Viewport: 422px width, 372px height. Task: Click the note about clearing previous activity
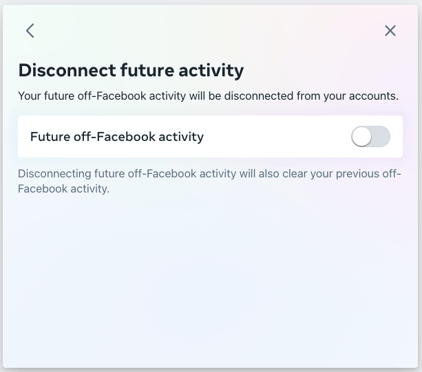point(209,181)
